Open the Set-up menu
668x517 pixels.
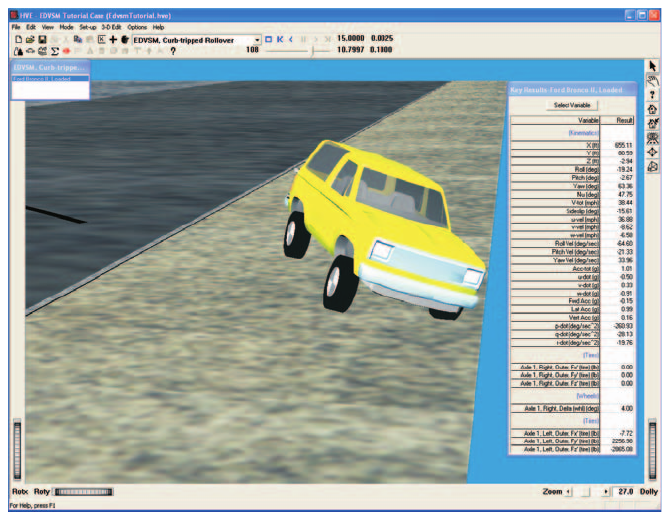(88, 27)
